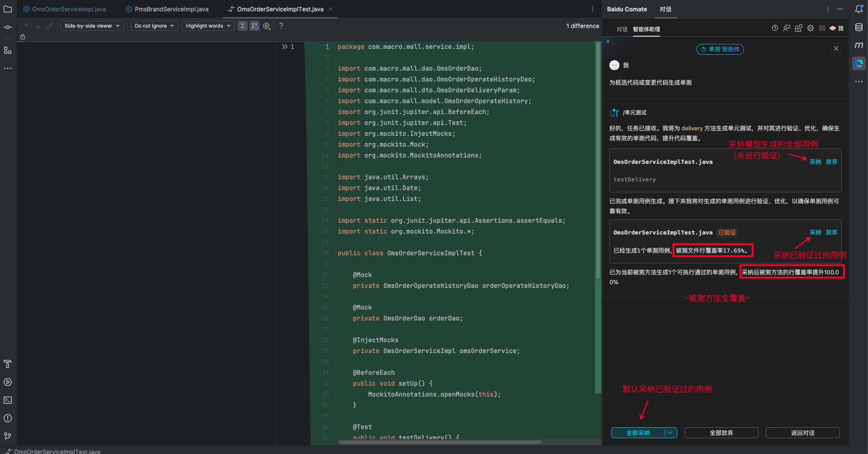Open the Database tool window icon
Image resolution: width=868 pixels, height=454 pixels.
pos(859,27)
